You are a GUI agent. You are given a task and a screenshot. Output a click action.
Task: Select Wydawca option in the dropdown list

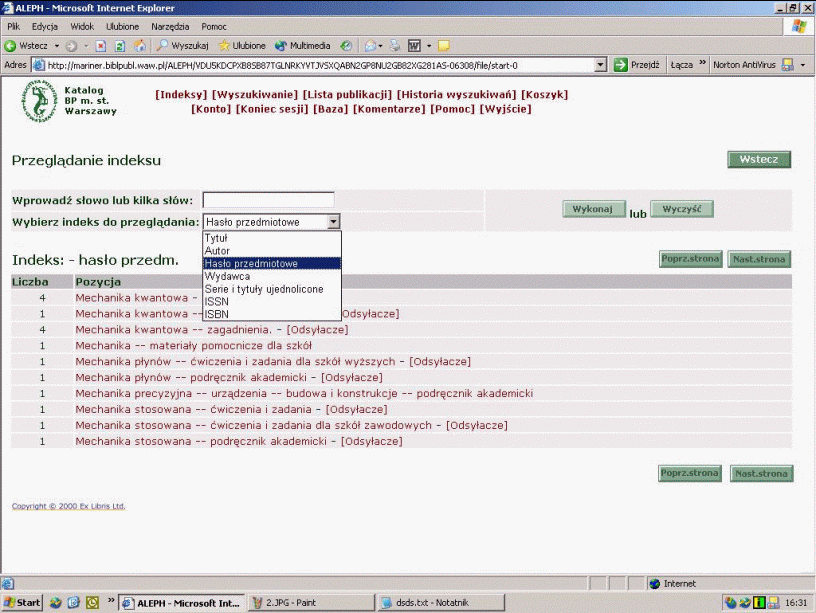[x=226, y=276]
